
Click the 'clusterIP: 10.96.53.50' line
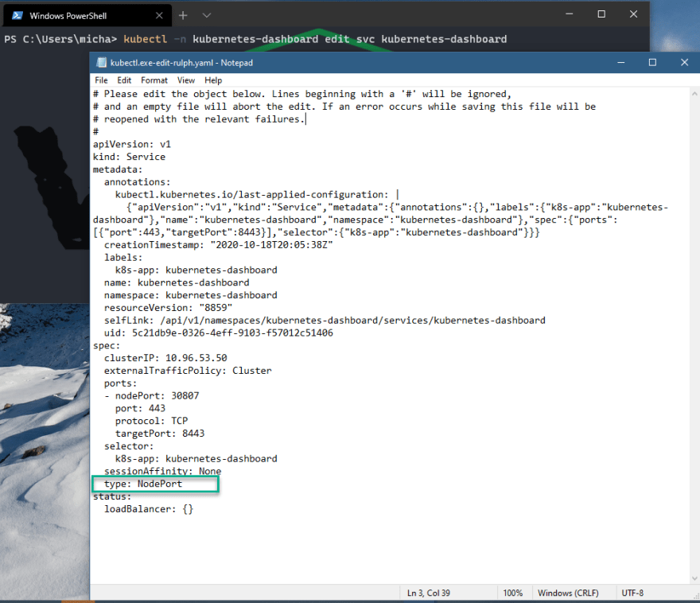coord(165,358)
